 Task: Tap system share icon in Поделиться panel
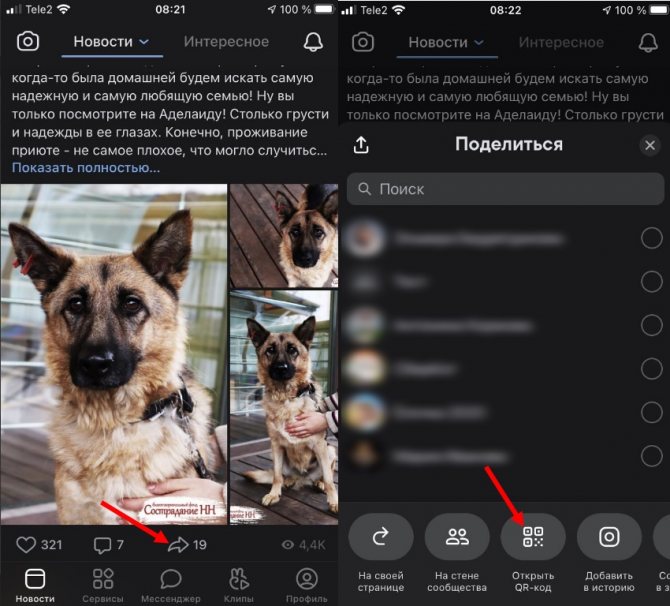(361, 145)
